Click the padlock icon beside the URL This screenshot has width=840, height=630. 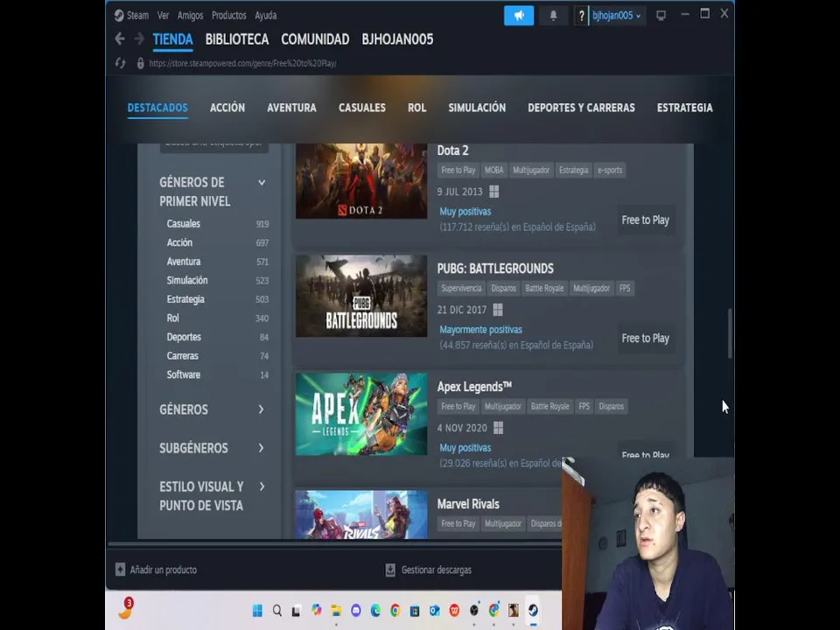click(140, 63)
